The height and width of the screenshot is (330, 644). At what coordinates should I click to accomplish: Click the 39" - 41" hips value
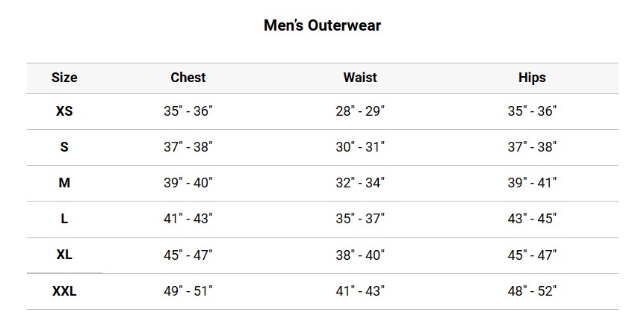532,183
